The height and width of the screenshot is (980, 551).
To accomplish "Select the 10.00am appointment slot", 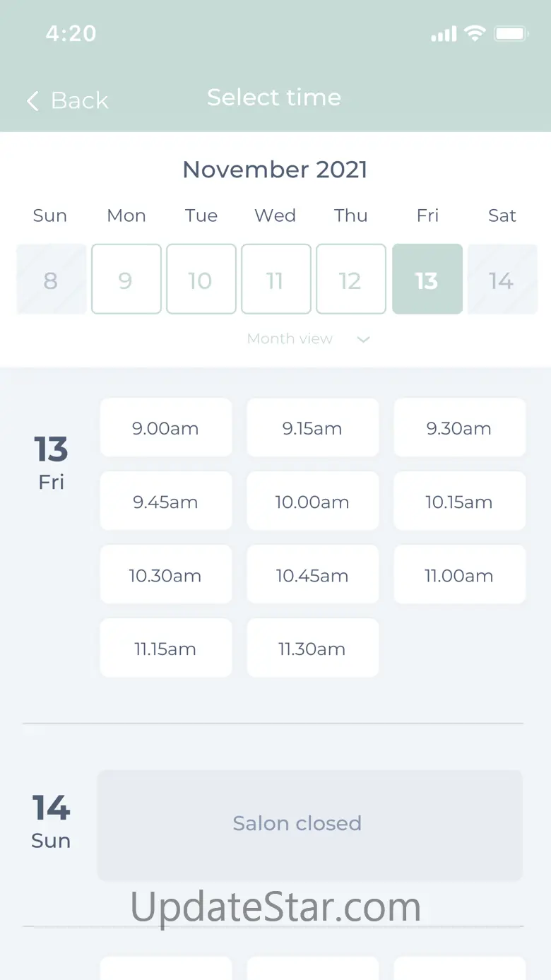I will (312, 502).
